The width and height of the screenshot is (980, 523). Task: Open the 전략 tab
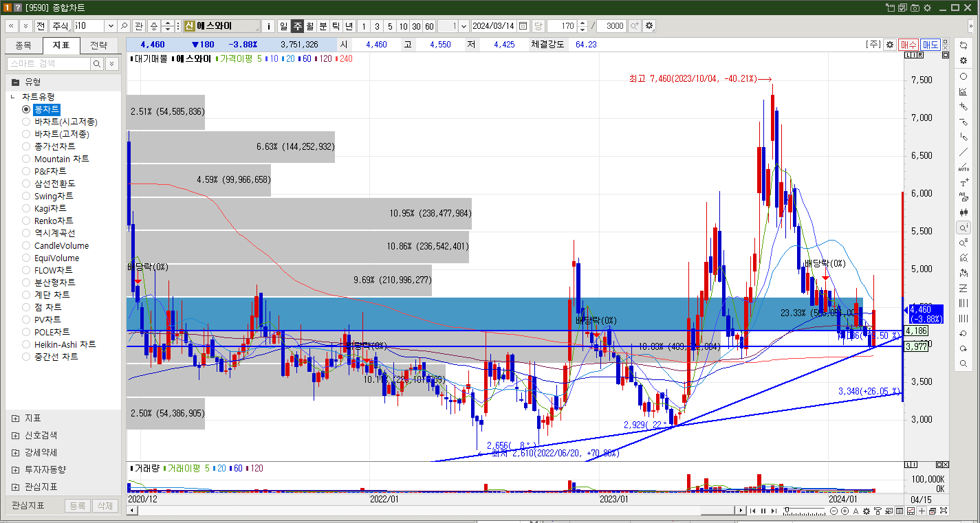(99, 45)
